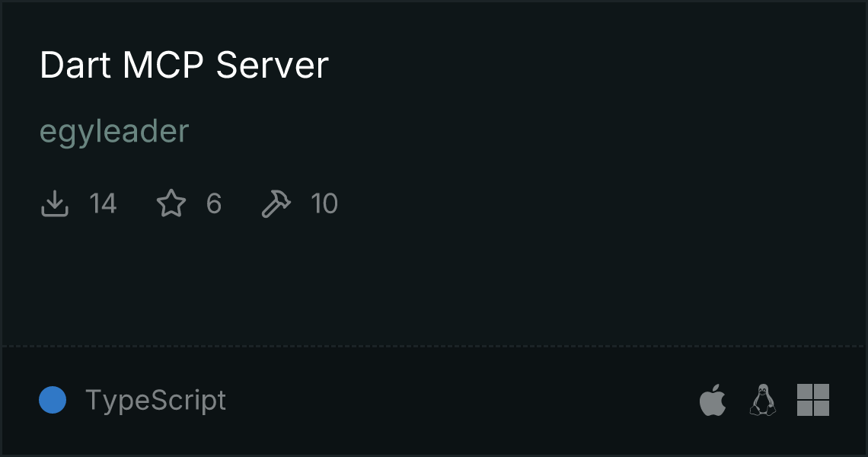Select the Apple macOS platform icon
This screenshot has height=457, width=868.
[713, 399]
